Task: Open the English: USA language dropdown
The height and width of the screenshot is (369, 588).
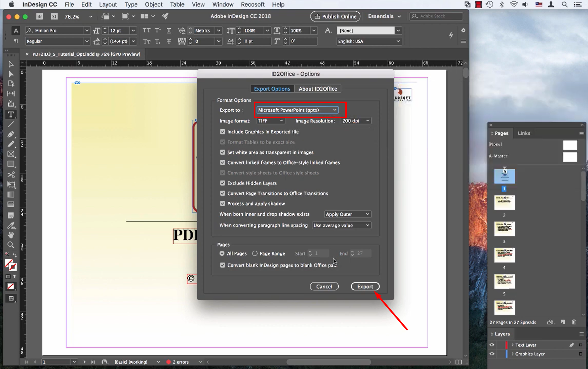Action: (369, 41)
